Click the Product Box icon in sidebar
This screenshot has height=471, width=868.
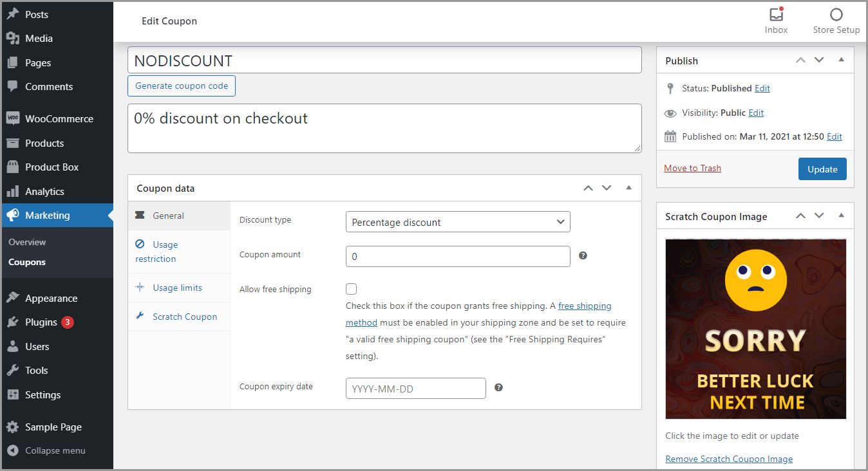[12, 167]
